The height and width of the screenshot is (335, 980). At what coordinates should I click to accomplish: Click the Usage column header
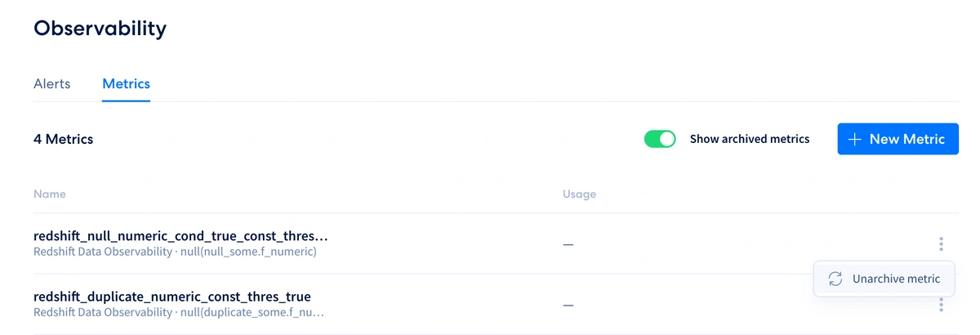point(579,194)
